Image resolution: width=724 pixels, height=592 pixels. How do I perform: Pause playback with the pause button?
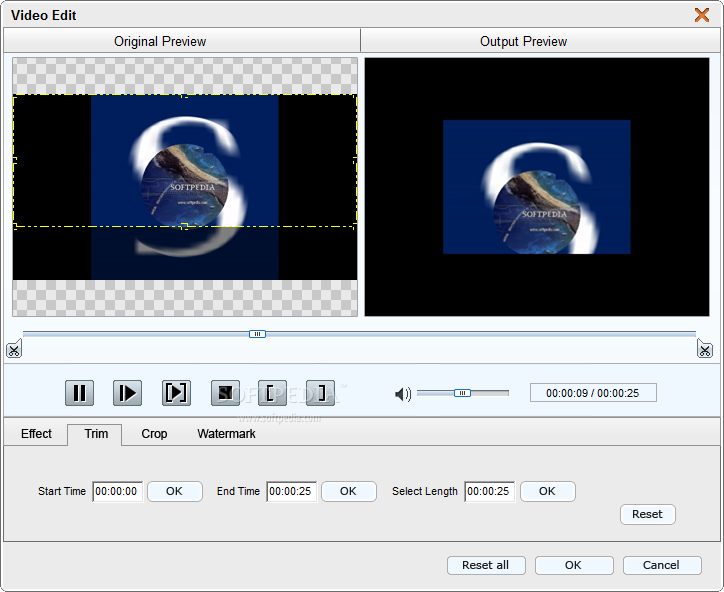point(79,393)
